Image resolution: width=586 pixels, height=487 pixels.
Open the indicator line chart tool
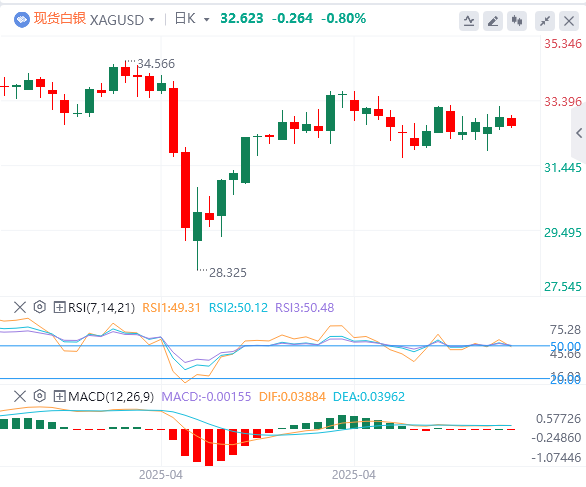(x=469, y=21)
